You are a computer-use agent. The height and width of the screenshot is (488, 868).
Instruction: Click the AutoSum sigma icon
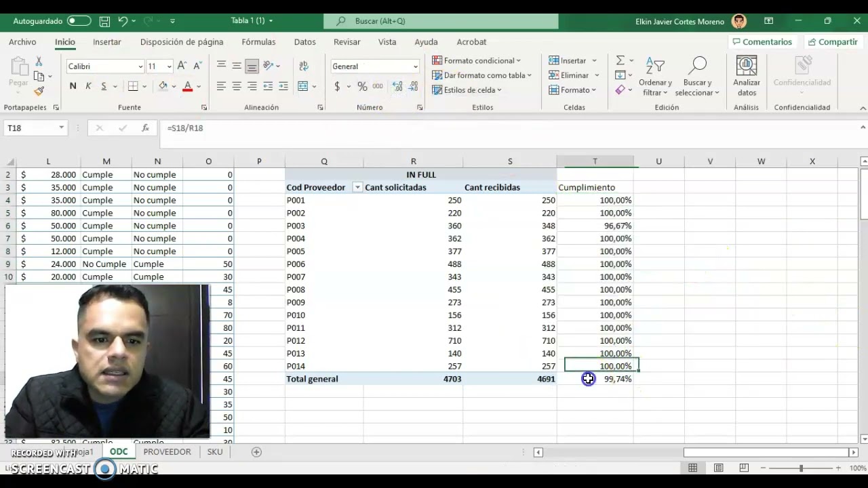620,60
